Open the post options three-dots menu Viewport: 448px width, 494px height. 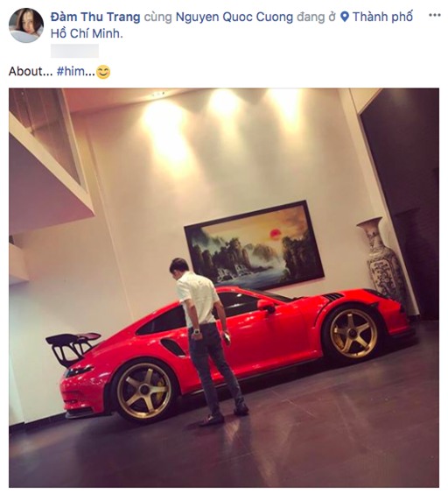pos(435,15)
